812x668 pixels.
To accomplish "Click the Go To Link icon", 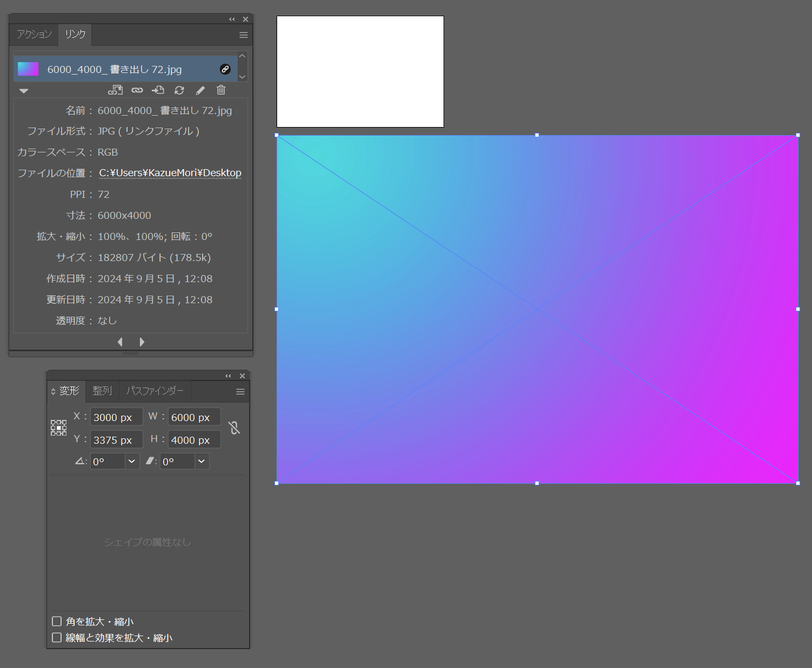I will pos(158,90).
